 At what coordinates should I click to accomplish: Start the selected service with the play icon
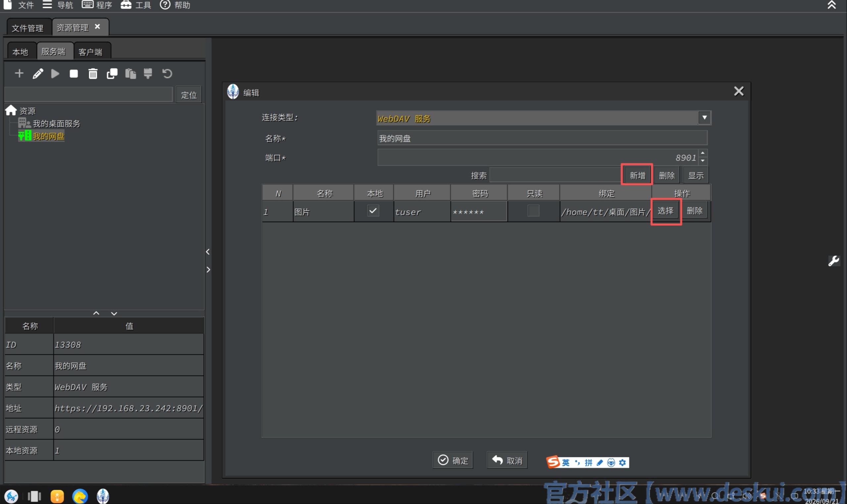click(x=55, y=73)
